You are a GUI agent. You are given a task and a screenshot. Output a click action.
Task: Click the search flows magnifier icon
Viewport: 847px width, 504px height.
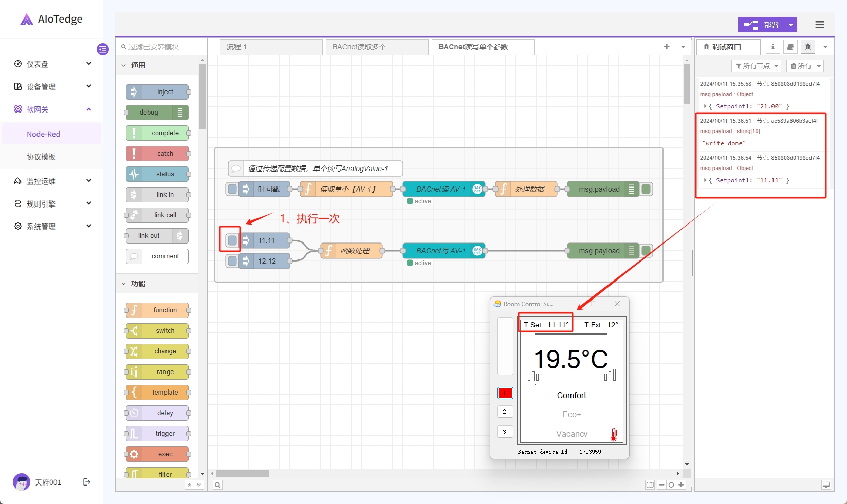(218, 485)
